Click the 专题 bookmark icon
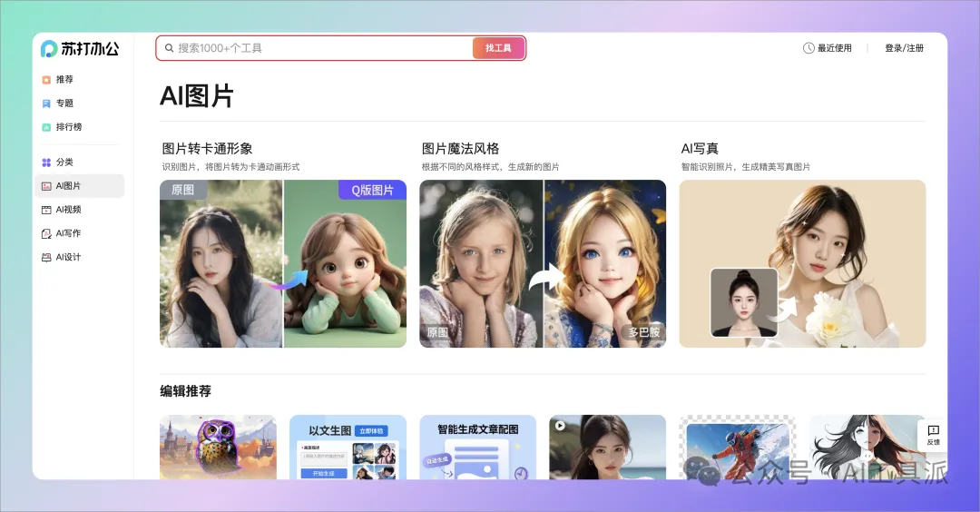 [x=46, y=103]
